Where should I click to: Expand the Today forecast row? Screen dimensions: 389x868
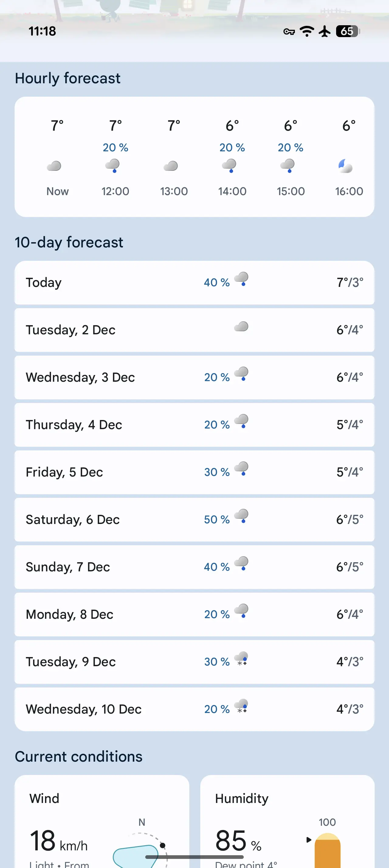tap(194, 282)
